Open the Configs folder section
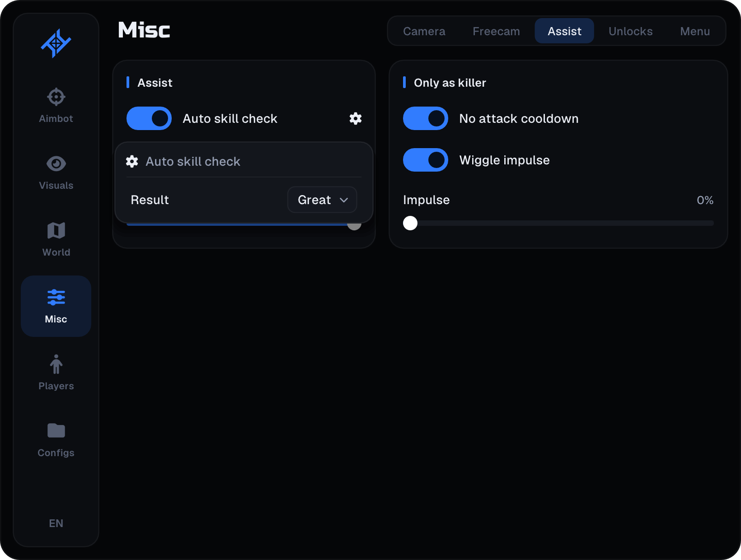741x560 pixels. point(56,440)
